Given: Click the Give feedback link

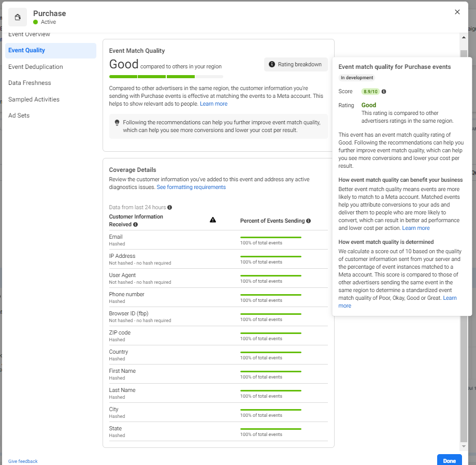Looking at the screenshot, I should click(23, 461).
